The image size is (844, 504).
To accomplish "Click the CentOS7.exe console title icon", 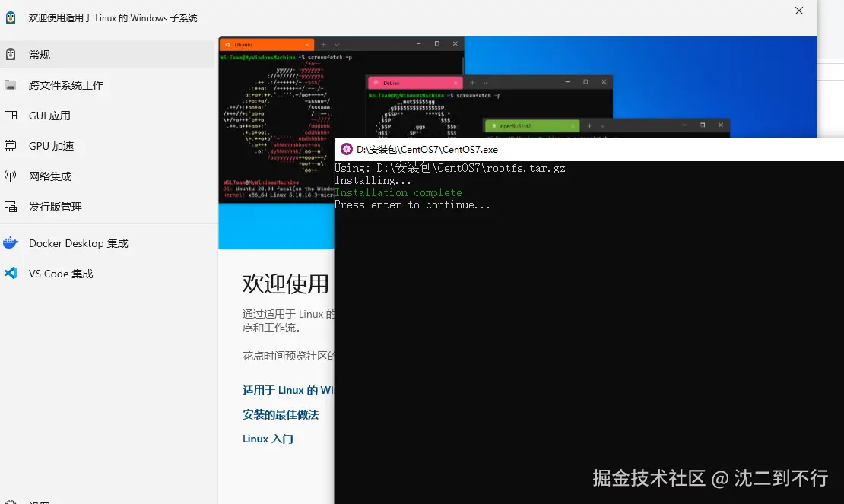I will 347,150.
